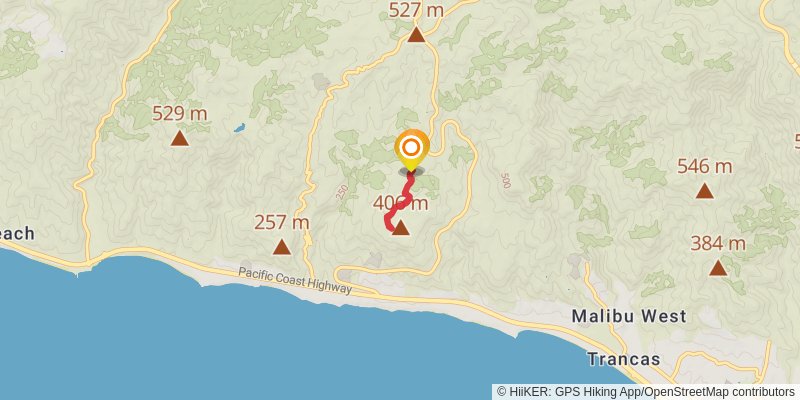Screen dimensions: 800x400
Task: Click the red hiking trail route line
Action: point(399,204)
